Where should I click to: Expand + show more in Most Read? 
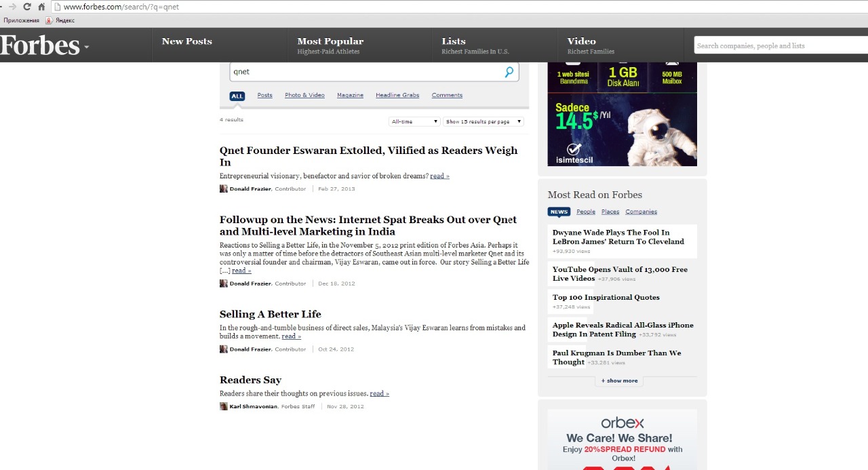click(619, 380)
